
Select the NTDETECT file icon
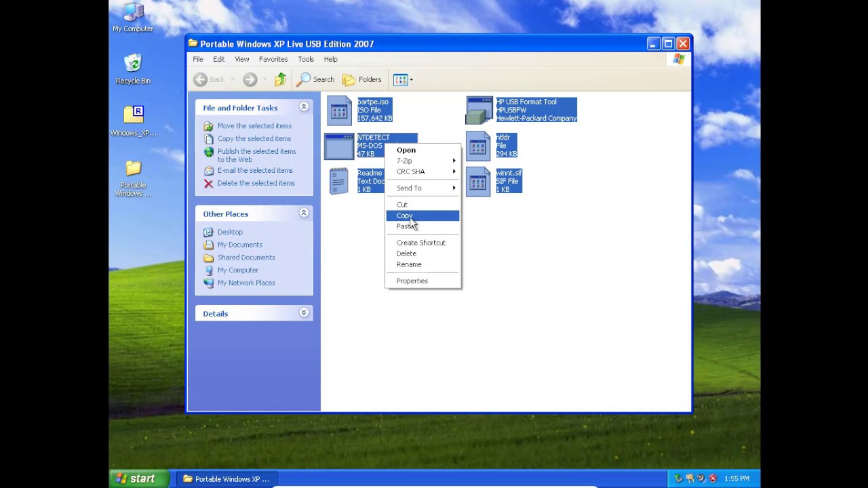339,146
